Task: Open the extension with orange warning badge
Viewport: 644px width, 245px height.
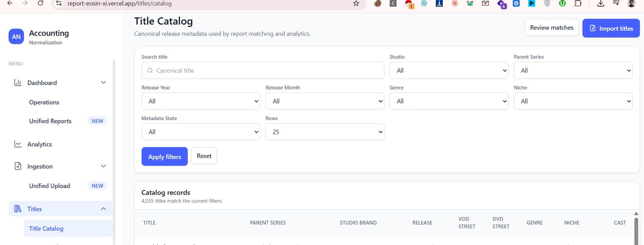Action: pos(409,4)
